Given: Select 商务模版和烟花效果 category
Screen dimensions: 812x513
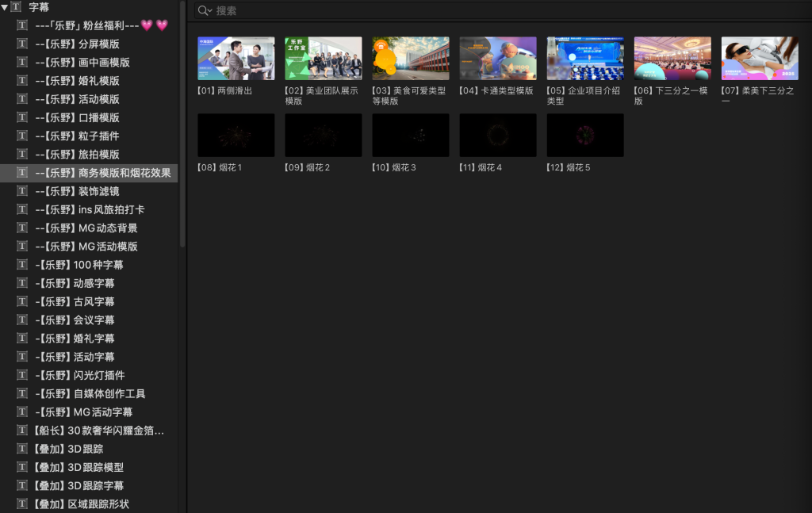Looking at the screenshot, I should pos(89,173).
